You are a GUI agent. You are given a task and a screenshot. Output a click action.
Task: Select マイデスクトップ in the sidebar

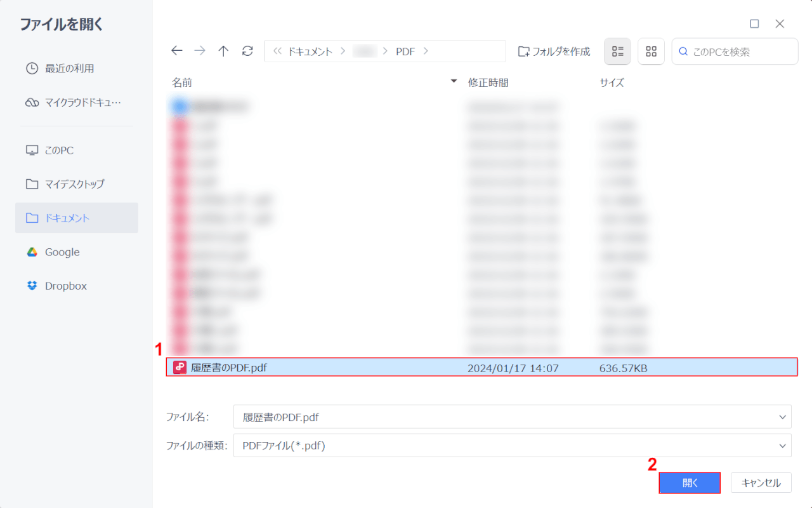point(77,184)
